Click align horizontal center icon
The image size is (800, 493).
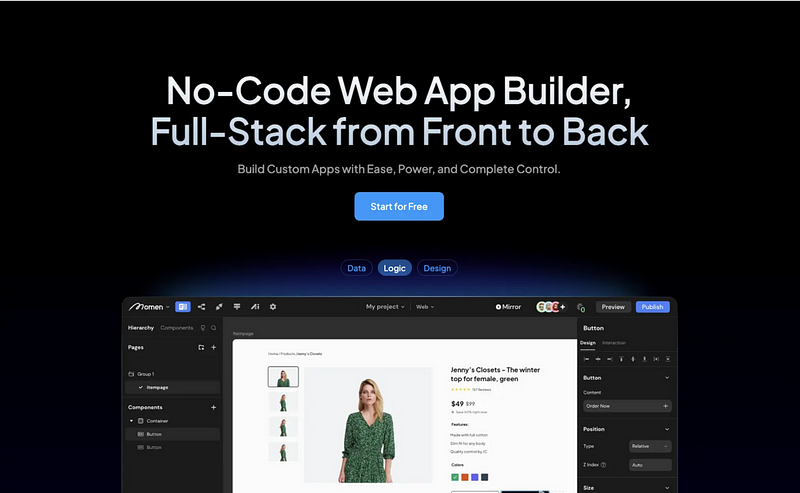tap(598, 359)
